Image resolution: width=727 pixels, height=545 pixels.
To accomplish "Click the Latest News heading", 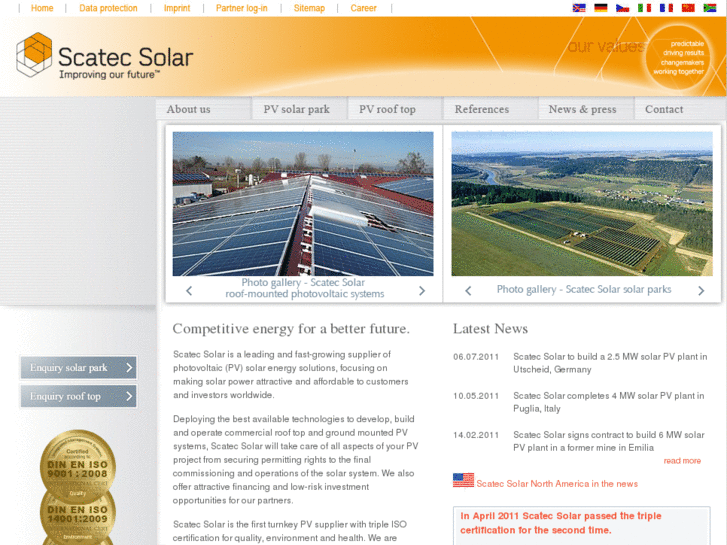I will pyautogui.click(x=491, y=329).
